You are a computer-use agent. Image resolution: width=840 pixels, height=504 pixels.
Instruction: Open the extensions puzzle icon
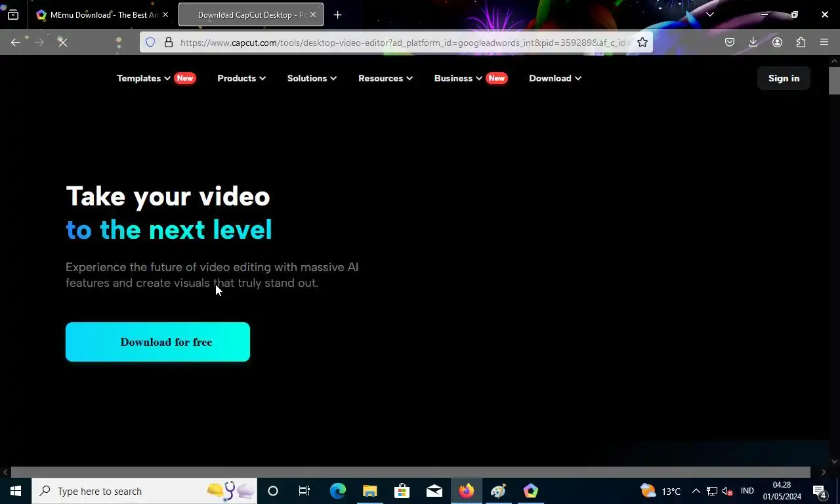(x=801, y=42)
